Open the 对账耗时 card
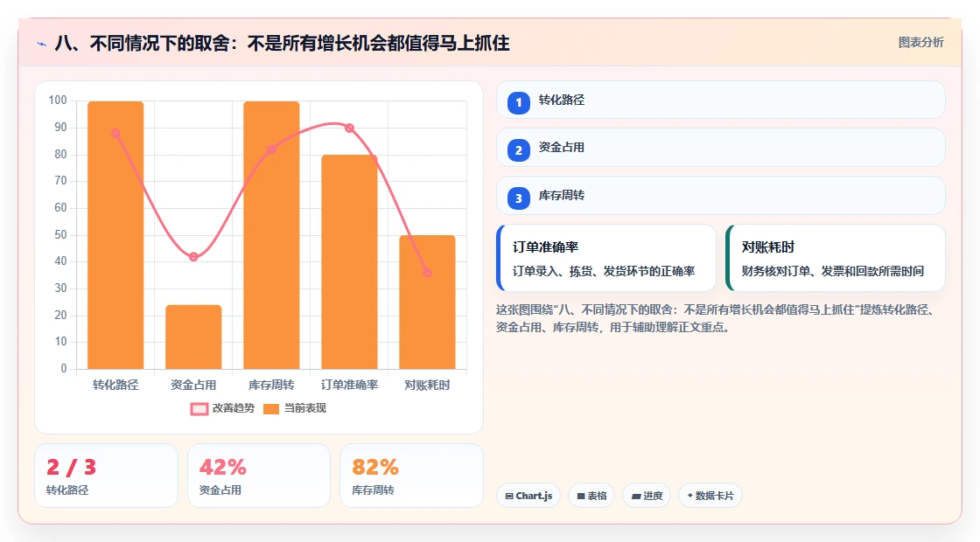Image resolution: width=980 pixels, height=542 pixels. tap(836, 258)
